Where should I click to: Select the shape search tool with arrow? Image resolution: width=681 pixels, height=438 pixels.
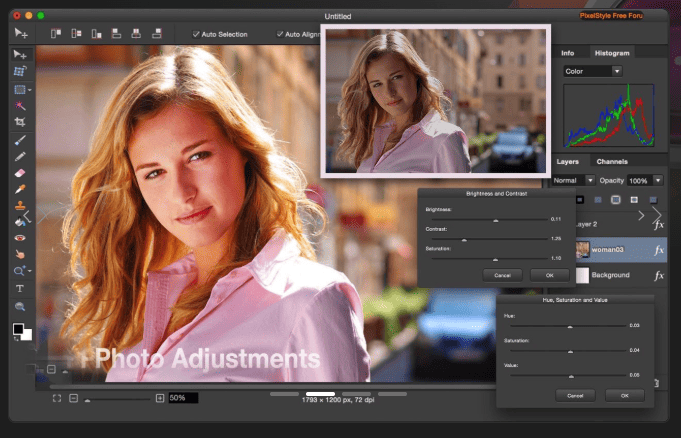[x=20, y=271]
